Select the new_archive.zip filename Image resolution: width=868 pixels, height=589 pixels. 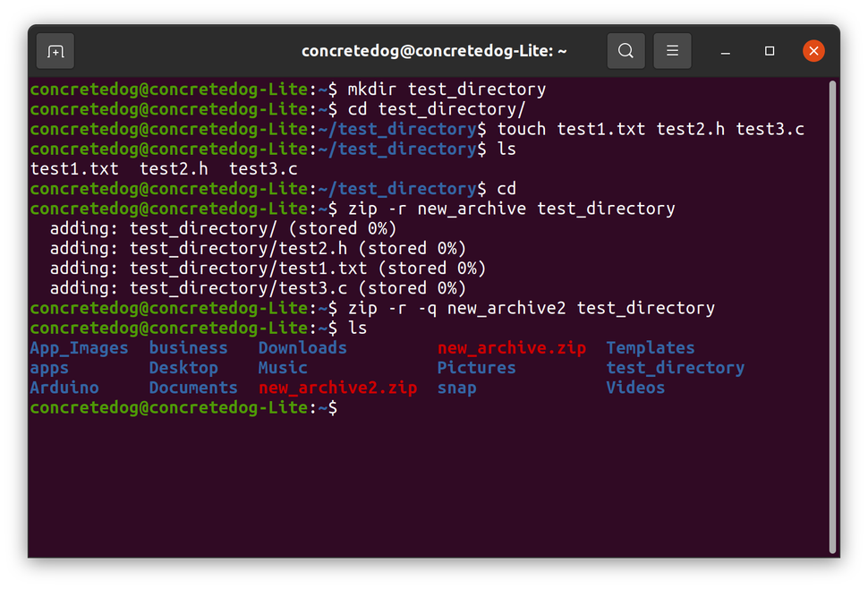(x=511, y=347)
